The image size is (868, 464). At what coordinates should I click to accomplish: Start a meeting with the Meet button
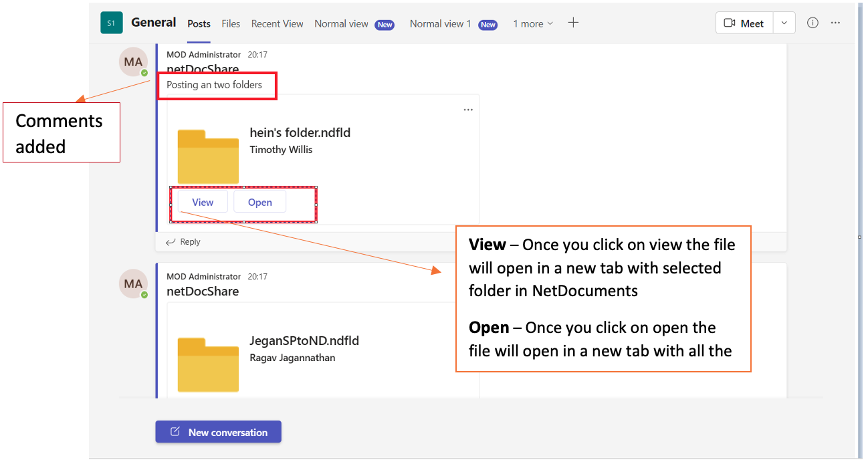coord(744,23)
